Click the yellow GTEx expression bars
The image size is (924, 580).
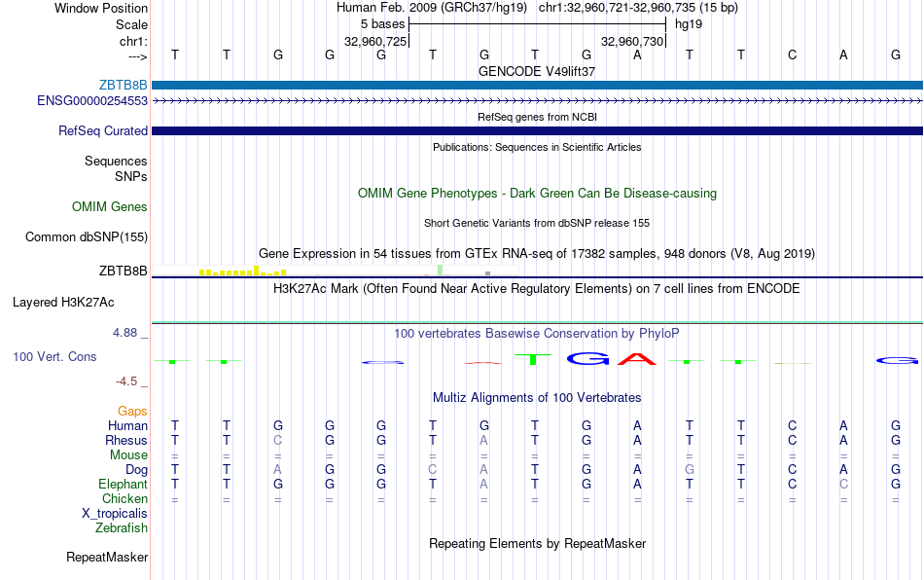point(242,272)
